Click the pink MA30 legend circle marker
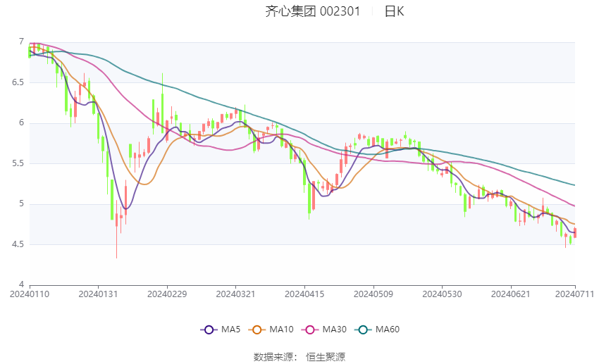Screen dimensions: 599x364 click(310, 330)
